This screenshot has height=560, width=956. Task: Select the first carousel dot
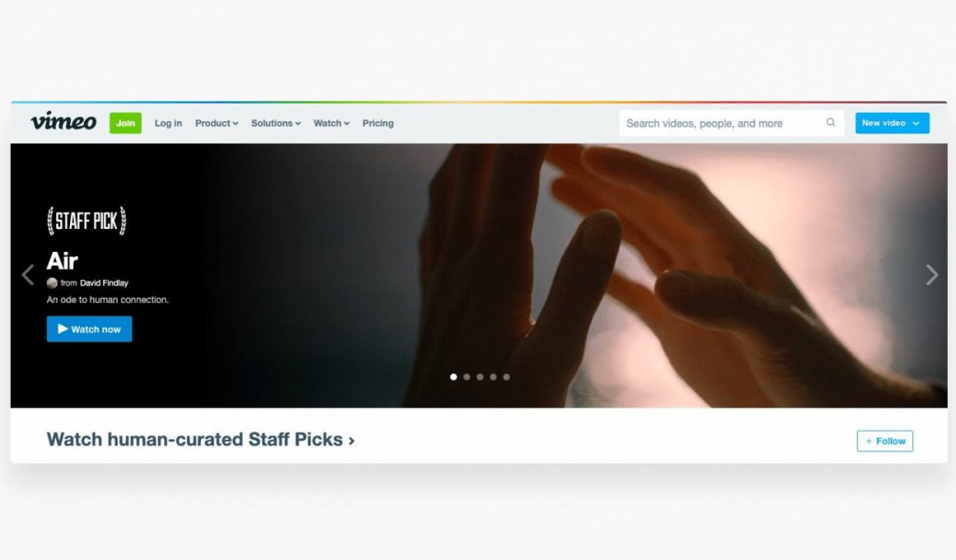tap(453, 377)
